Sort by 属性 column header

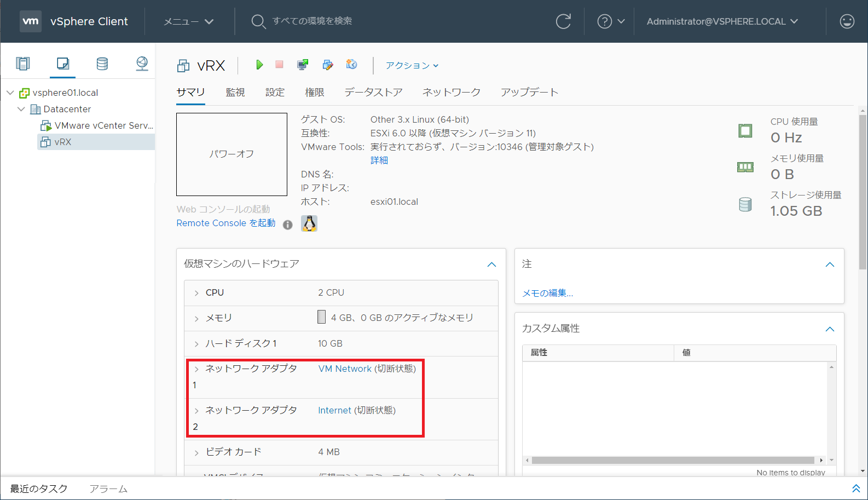pos(598,353)
